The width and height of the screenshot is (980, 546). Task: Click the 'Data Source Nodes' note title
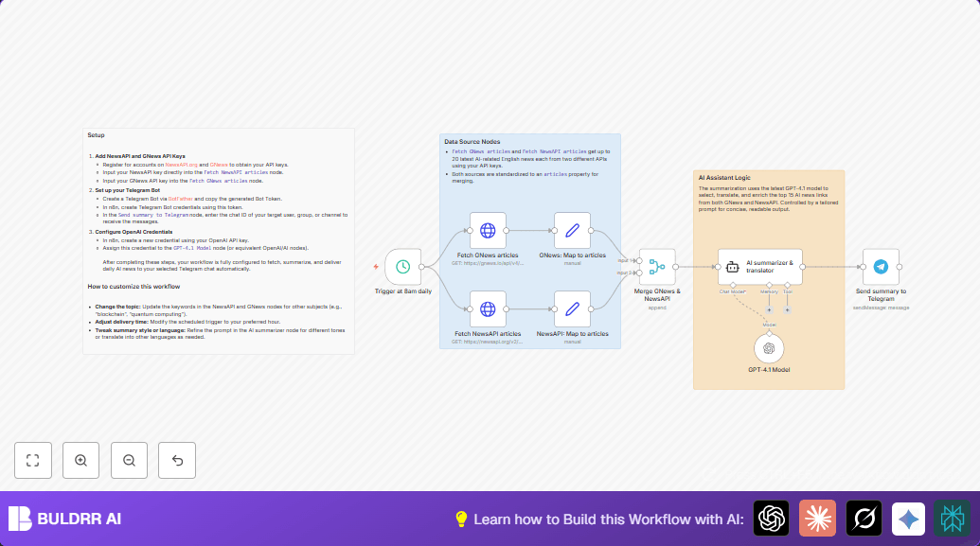pos(472,142)
